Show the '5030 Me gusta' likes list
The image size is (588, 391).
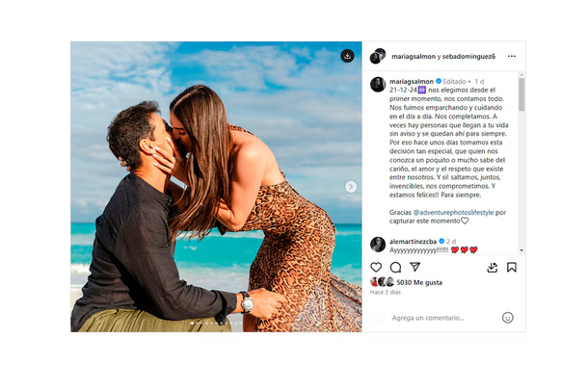tap(419, 282)
